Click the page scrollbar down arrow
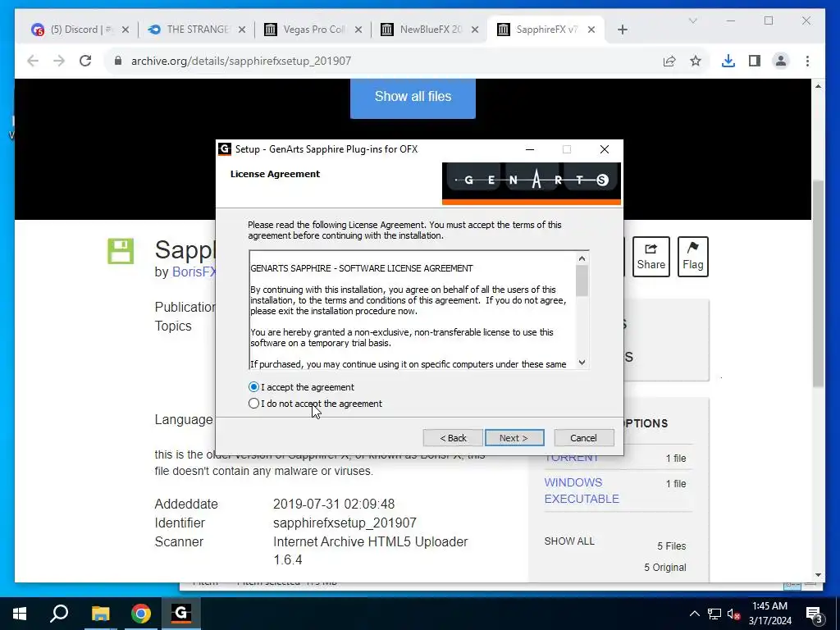The height and width of the screenshot is (630, 840). pos(818,575)
